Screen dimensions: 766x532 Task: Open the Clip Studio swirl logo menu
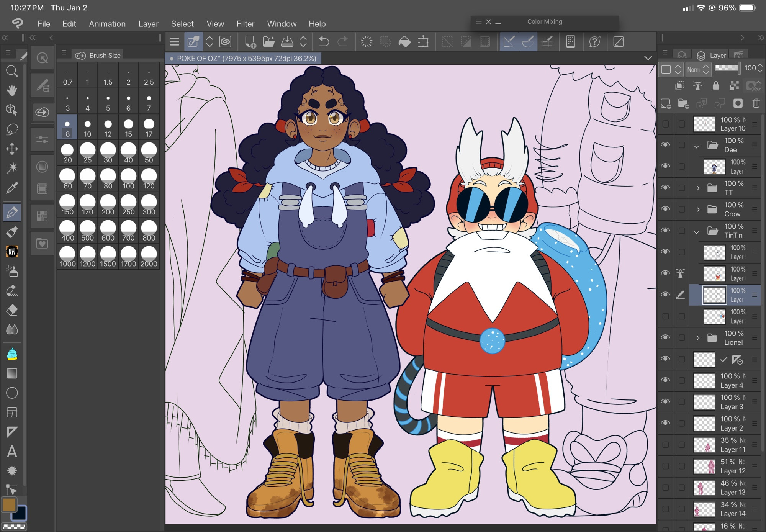[17, 23]
